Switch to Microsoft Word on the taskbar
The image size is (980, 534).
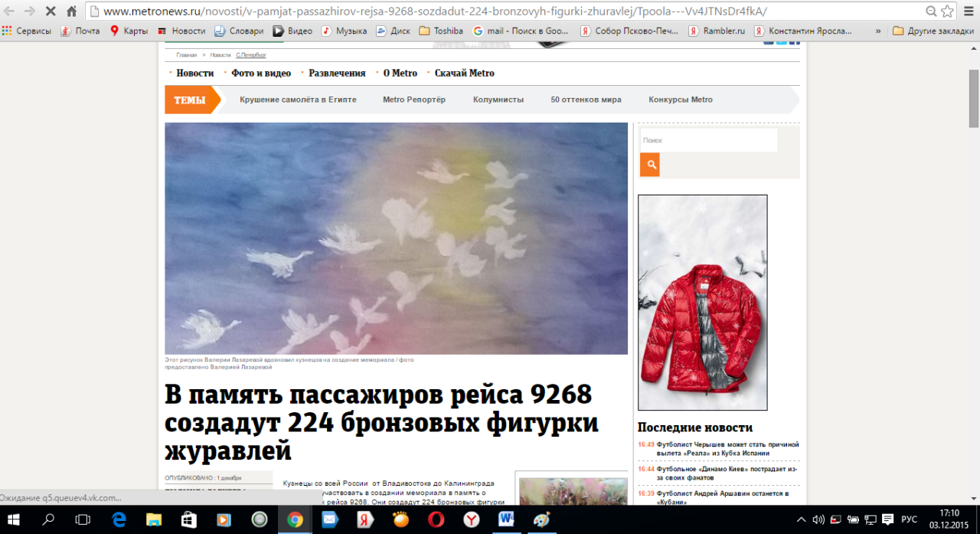pos(506,519)
